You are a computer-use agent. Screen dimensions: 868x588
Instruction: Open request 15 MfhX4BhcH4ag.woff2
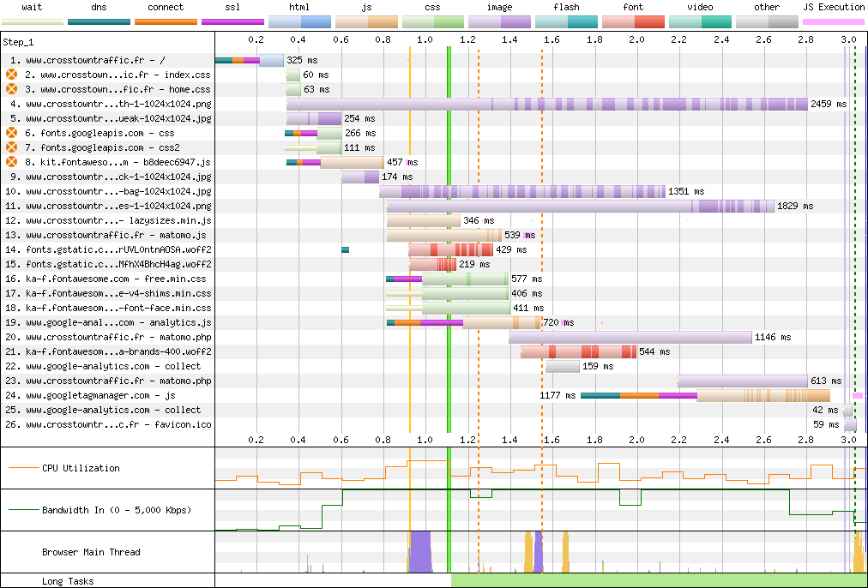pyautogui.click(x=107, y=264)
